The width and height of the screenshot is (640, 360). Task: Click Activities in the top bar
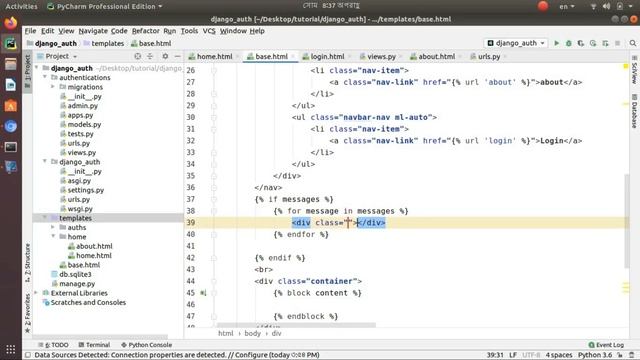click(21, 6)
